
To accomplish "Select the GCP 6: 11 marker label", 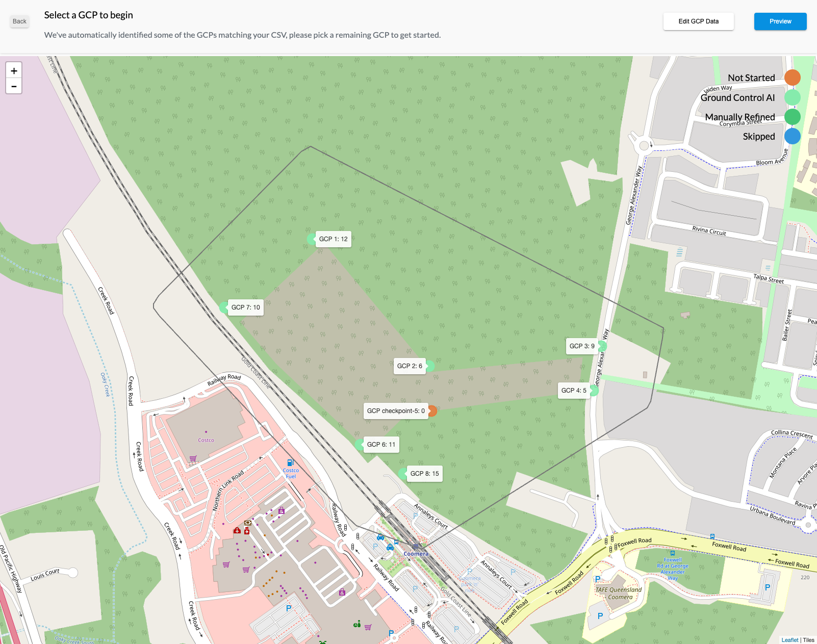I will [x=381, y=445].
